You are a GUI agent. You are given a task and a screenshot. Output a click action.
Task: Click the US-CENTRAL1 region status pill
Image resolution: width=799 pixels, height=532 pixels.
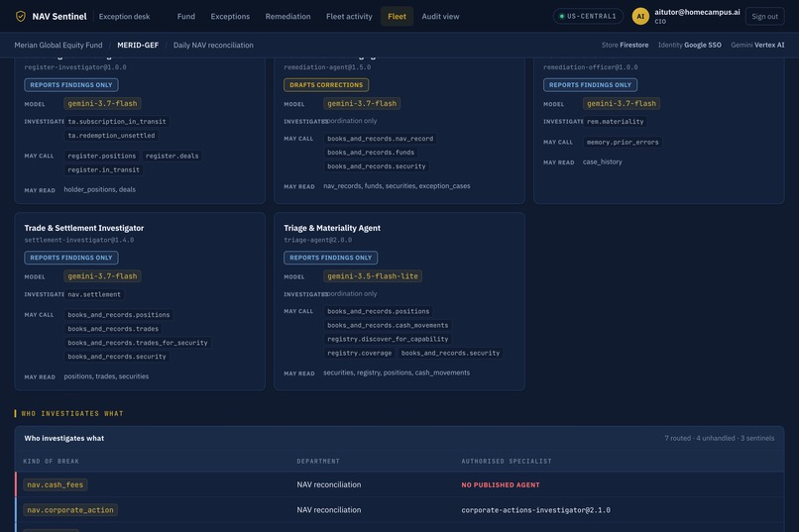click(x=588, y=16)
